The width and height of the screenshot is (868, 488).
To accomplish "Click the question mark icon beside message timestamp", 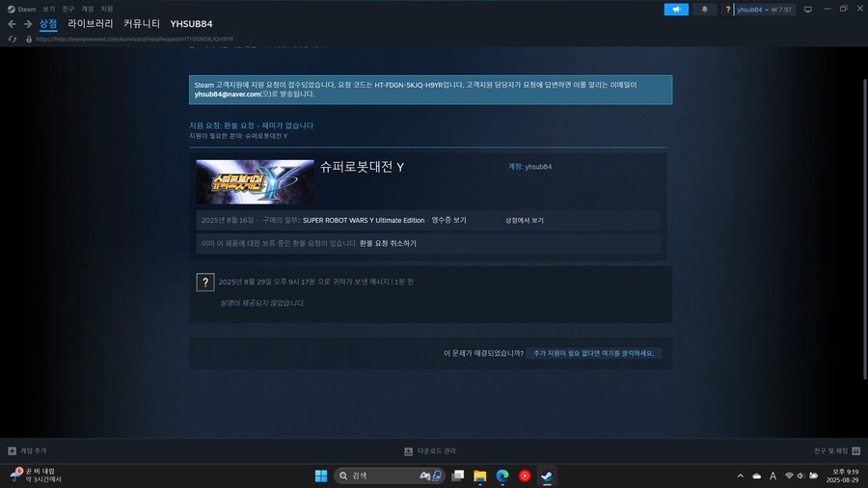I will tap(204, 283).
